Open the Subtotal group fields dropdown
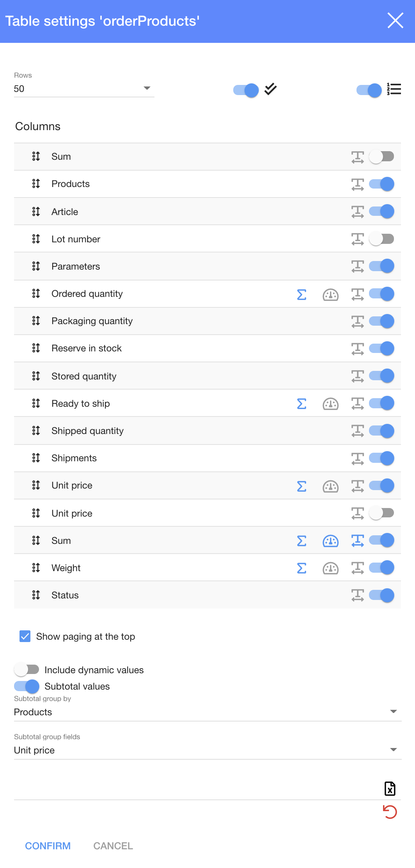Viewport: 415px width, 868px height. click(207, 750)
